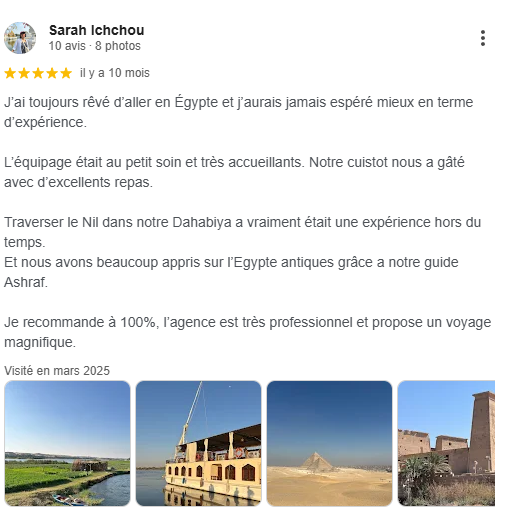The image size is (510, 515).
Task: Click the fifth gold rating star
Action: 66,73
